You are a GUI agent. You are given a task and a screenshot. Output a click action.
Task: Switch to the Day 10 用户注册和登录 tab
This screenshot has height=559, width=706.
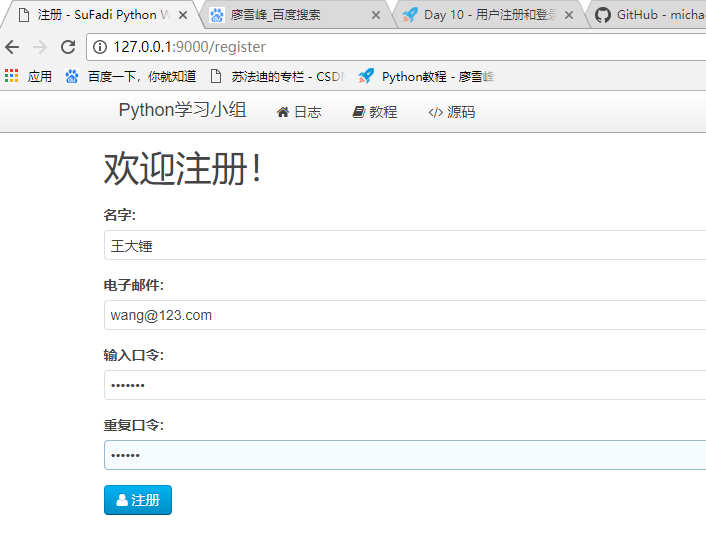tap(491, 15)
